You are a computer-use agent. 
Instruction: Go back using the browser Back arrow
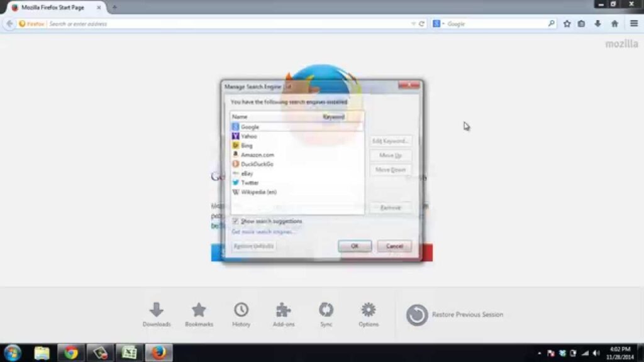coord(9,24)
